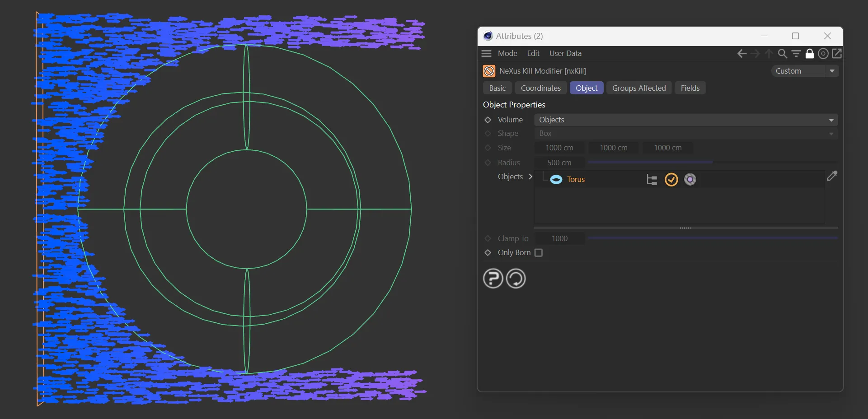Click the back arrow navigation icon
The image size is (868, 419).
point(741,54)
